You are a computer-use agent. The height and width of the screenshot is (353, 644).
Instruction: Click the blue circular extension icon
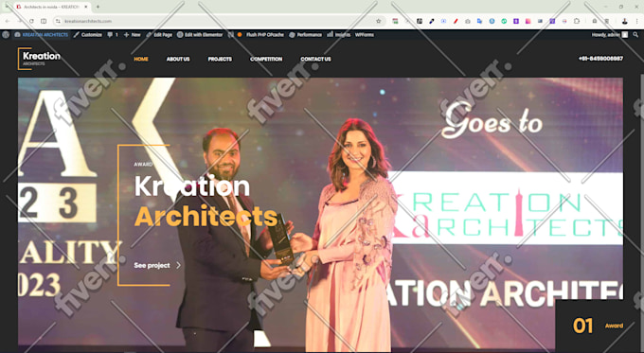492,21
